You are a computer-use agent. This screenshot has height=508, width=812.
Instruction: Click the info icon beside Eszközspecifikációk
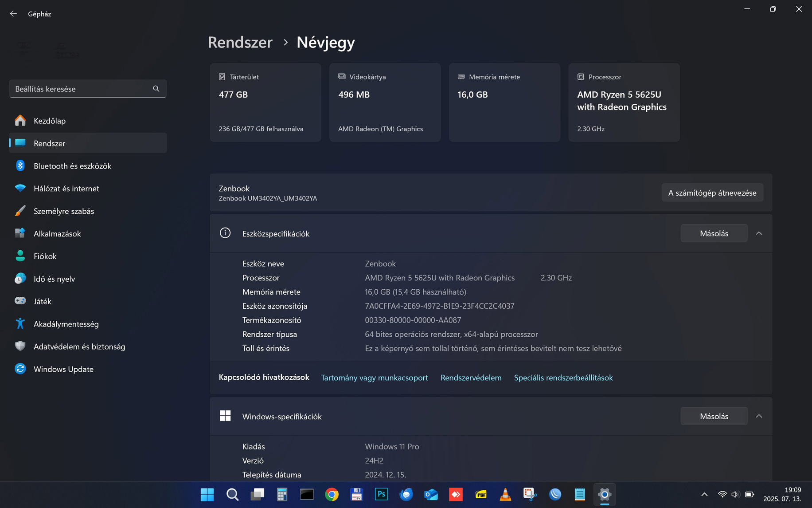(225, 233)
